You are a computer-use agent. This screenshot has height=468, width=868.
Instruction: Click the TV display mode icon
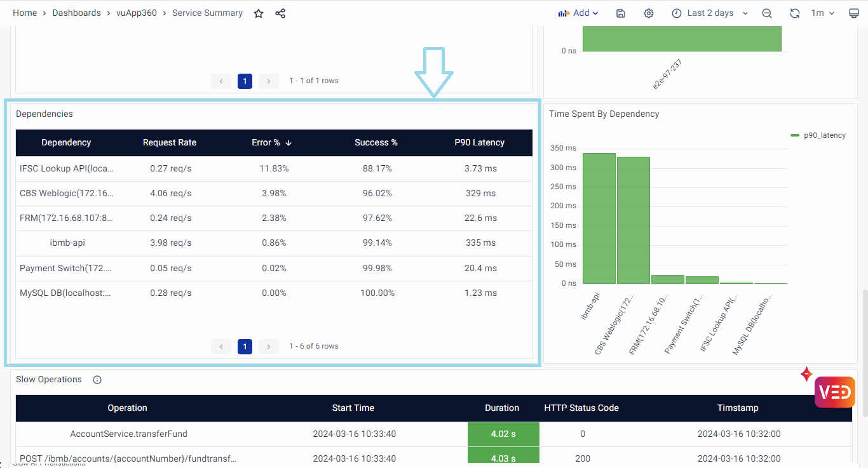coord(854,13)
